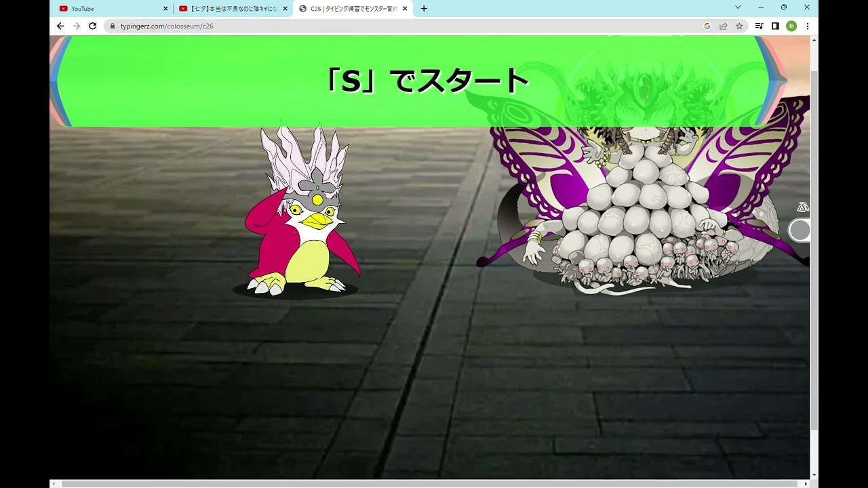The image size is (868, 488).
Task: Select the C26 typing practice tab
Action: pyautogui.click(x=353, y=9)
